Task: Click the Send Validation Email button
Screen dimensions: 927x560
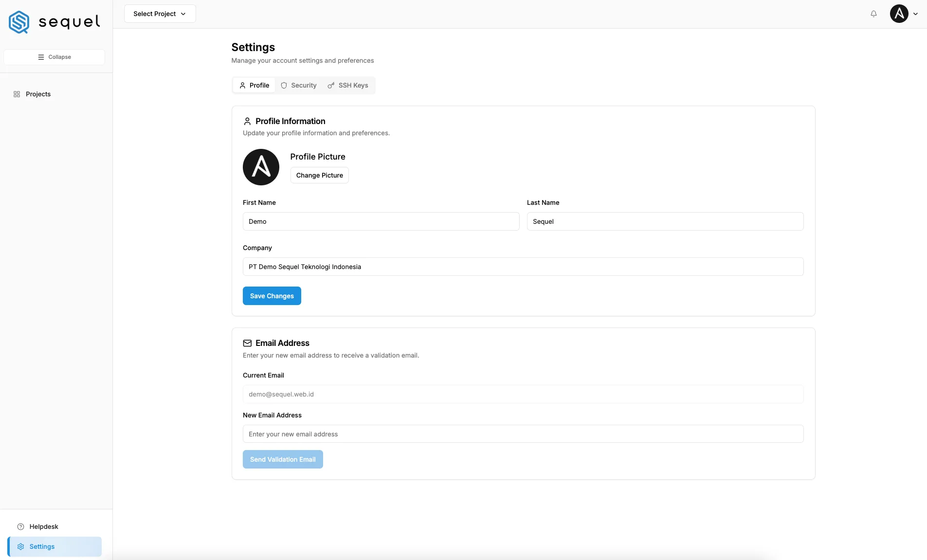Action: [x=283, y=459]
